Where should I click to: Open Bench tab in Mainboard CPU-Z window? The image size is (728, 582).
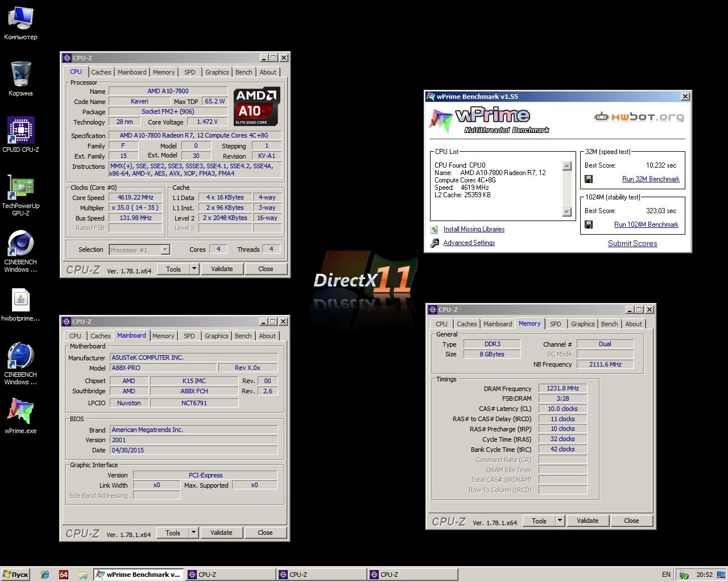[x=243, y=336]
